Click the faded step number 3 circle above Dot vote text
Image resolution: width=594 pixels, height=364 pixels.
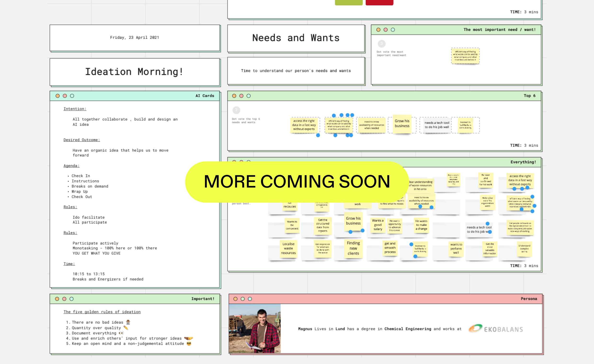382,44
